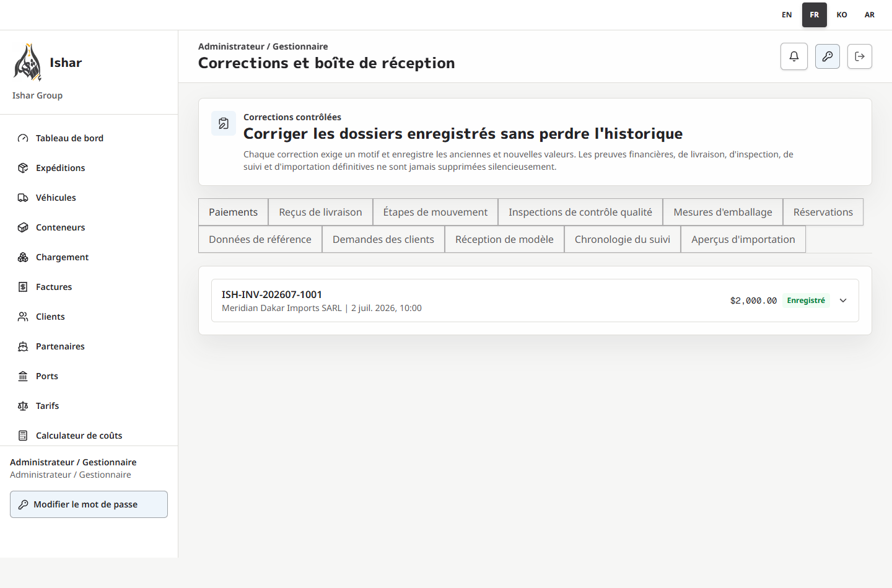Switch to Aperçus d'importation tab
Screen dimensions: 892x588
[x=743, y=239]
